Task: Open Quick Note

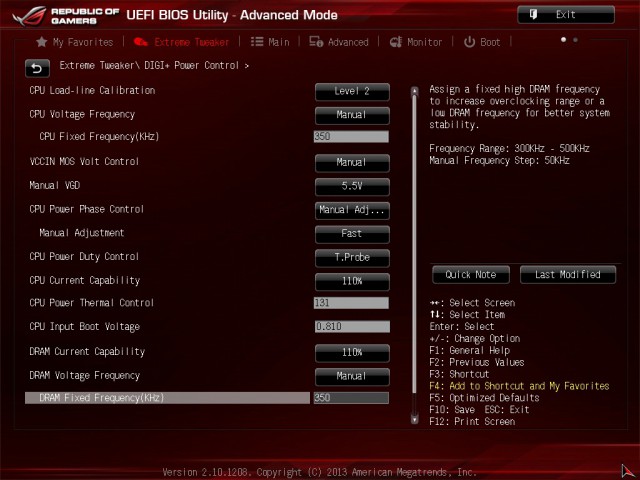Action: point(471,275)
